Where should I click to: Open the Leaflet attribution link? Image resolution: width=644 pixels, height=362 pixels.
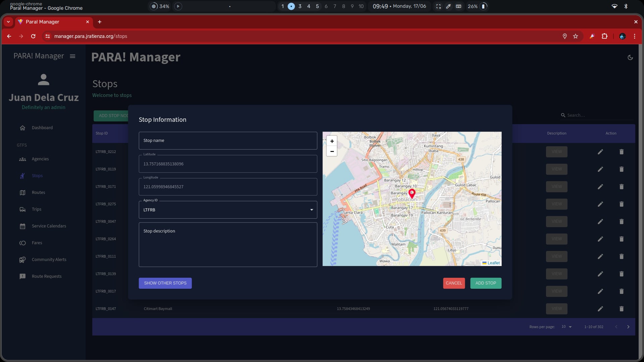493,263
